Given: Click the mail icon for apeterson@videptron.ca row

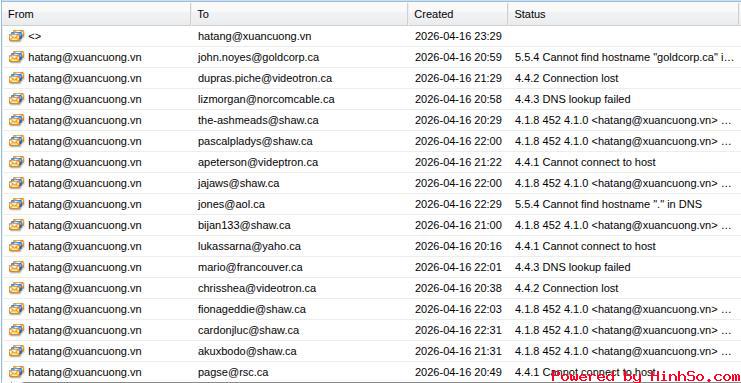Looking at the screenshot, I should (x=16, y=162).
